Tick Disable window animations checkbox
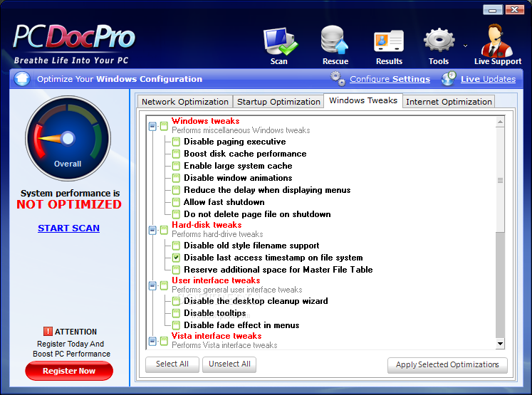This screenshot has height=395, width=532. [176, 178]
